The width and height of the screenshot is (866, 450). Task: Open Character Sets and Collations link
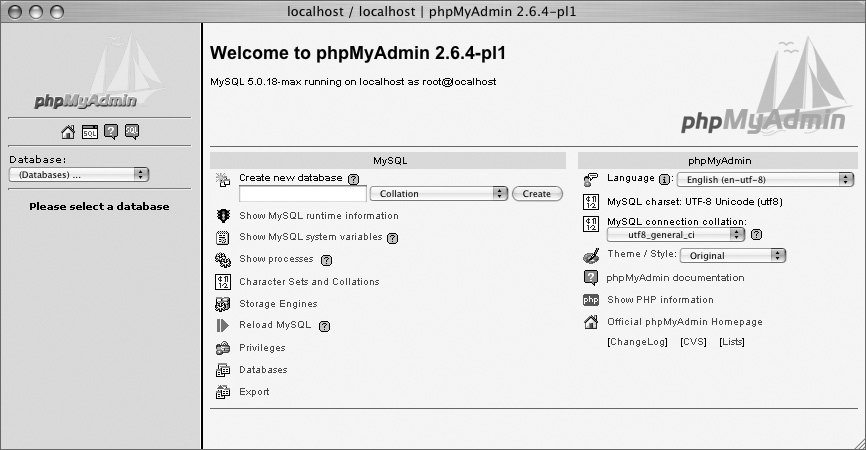coord(309,282)
